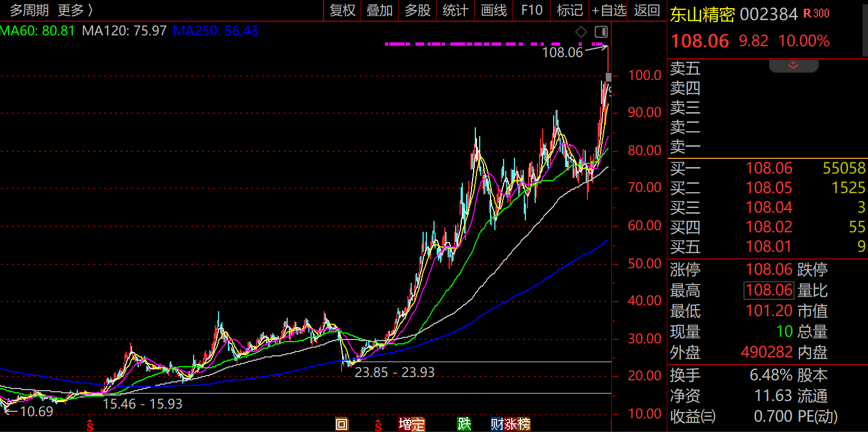The height and width of the screenshot is (432, 868).
Task: Open the 多周期 multi-period menu
Action: (29, 10)
